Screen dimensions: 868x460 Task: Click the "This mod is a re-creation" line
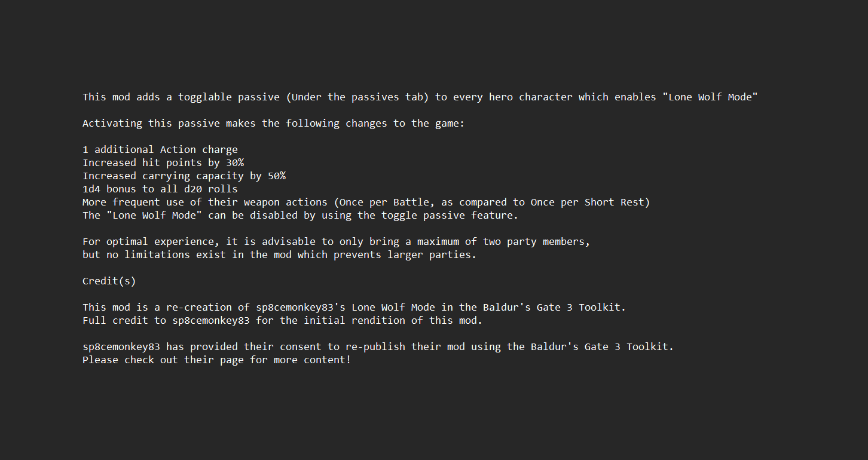coord(354,307)
